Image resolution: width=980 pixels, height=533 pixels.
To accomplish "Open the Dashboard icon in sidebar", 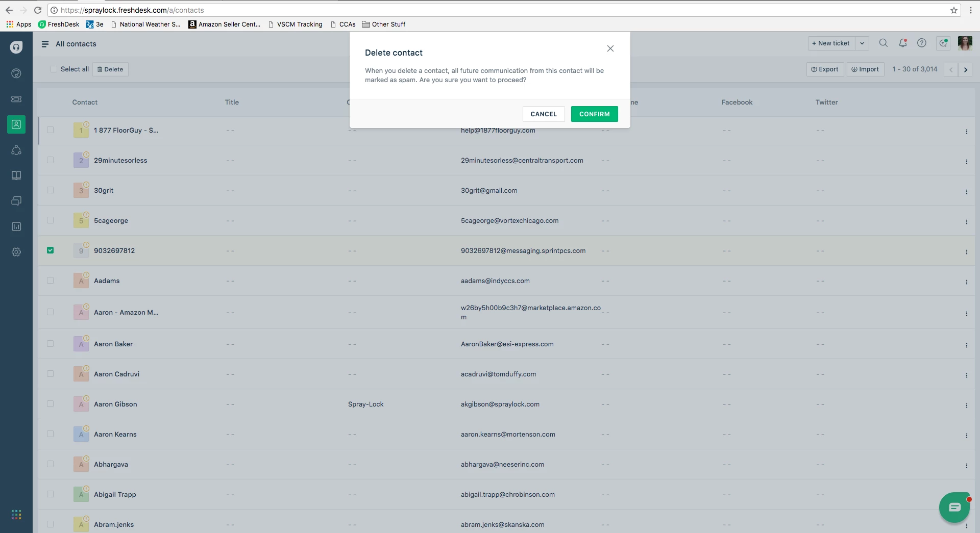I will coord(16,73).
